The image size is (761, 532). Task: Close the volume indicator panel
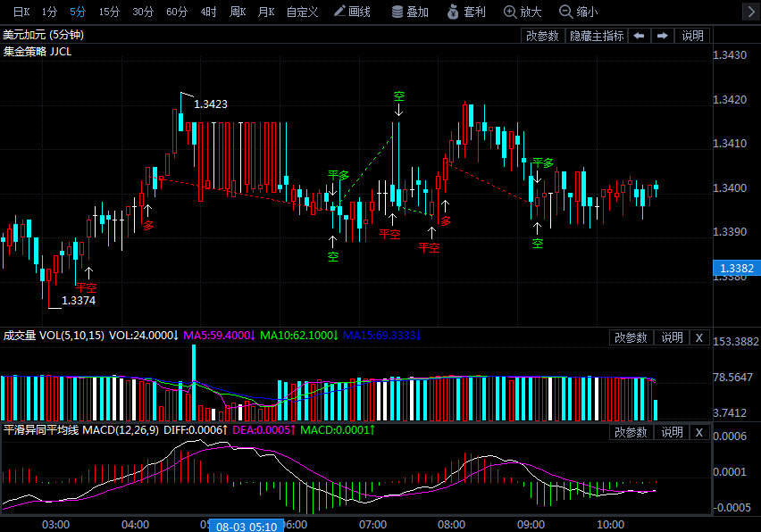pyautogui.click(x=699, y=337)
